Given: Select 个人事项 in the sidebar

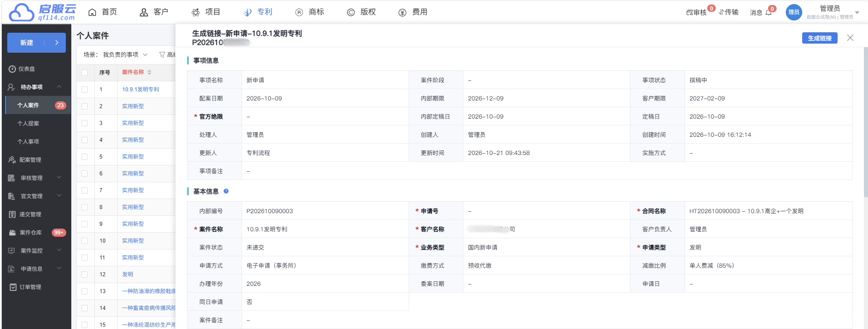Looking at the screenshot, I should (28, 142).
